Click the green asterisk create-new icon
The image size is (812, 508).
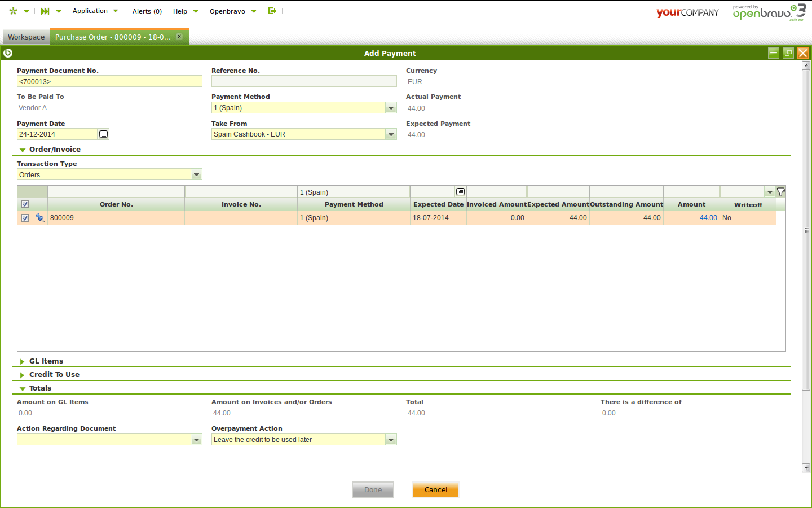click(x=14, y=11)
